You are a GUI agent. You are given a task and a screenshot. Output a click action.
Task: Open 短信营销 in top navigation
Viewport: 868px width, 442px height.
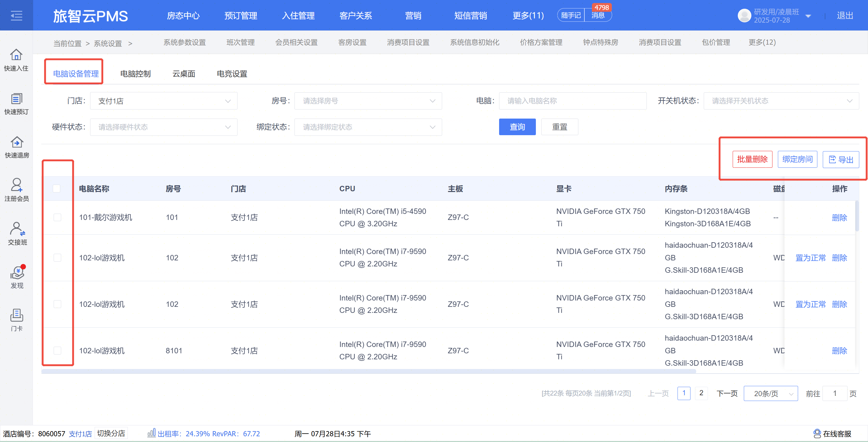(470, 15)
